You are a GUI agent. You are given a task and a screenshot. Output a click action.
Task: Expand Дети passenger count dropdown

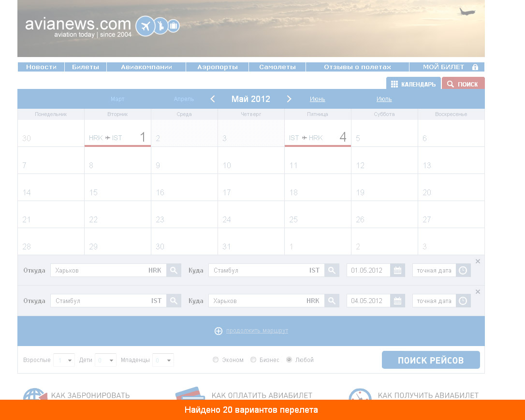pyautogui.click(x=106, y=360)
